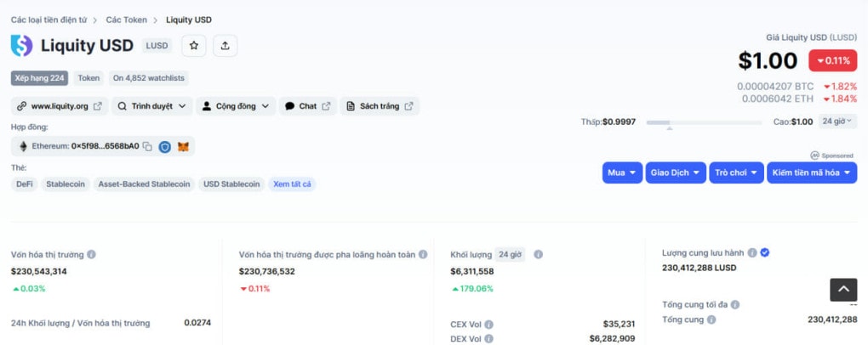Open info icon beside DEX Vol
The image size is (868, 345).
tap(488, 339)
